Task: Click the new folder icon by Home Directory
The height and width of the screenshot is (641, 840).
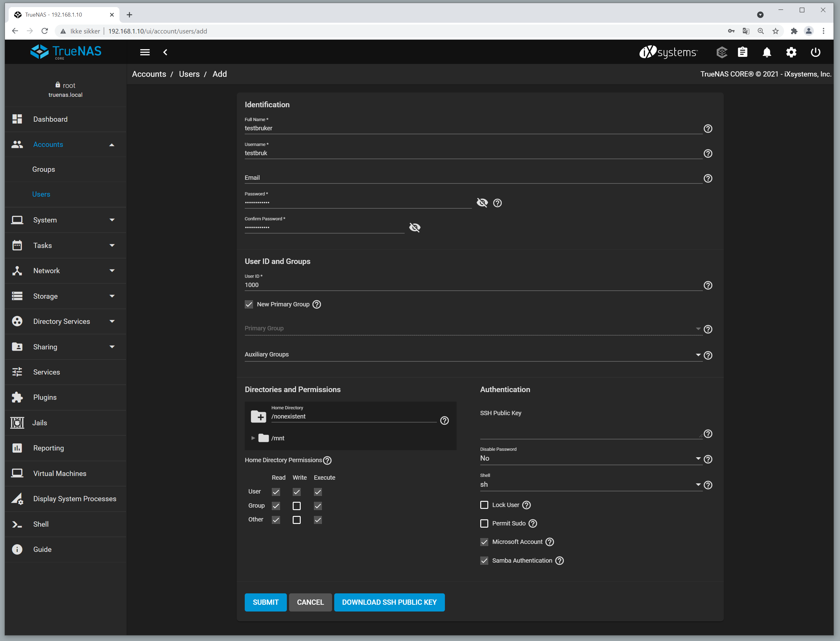Action: coord(259,416)
